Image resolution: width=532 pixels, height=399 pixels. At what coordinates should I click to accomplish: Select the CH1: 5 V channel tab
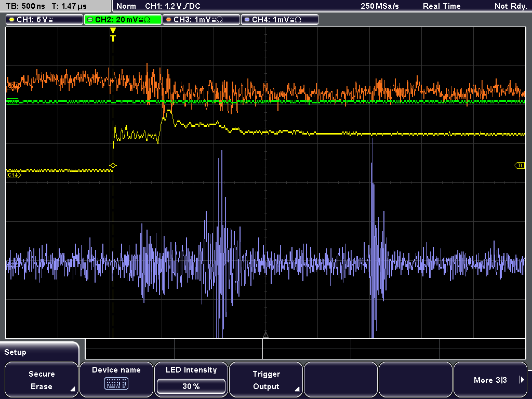[x=45, y=20]
